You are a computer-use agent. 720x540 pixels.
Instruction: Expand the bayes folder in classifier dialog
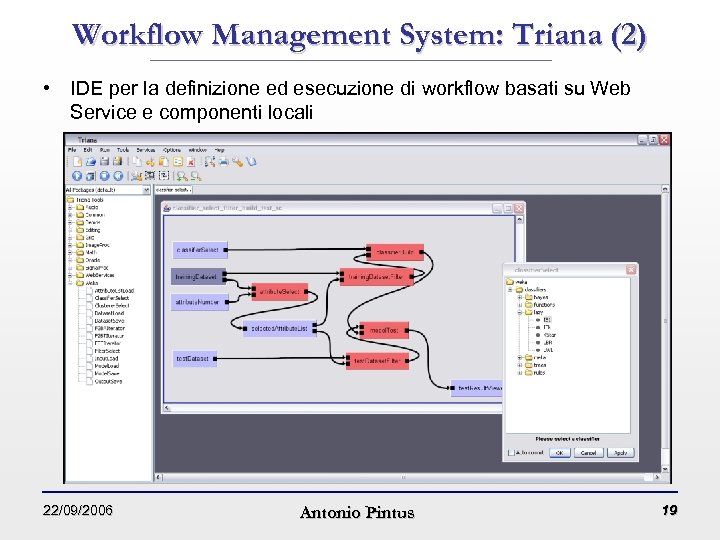point(520,297)
